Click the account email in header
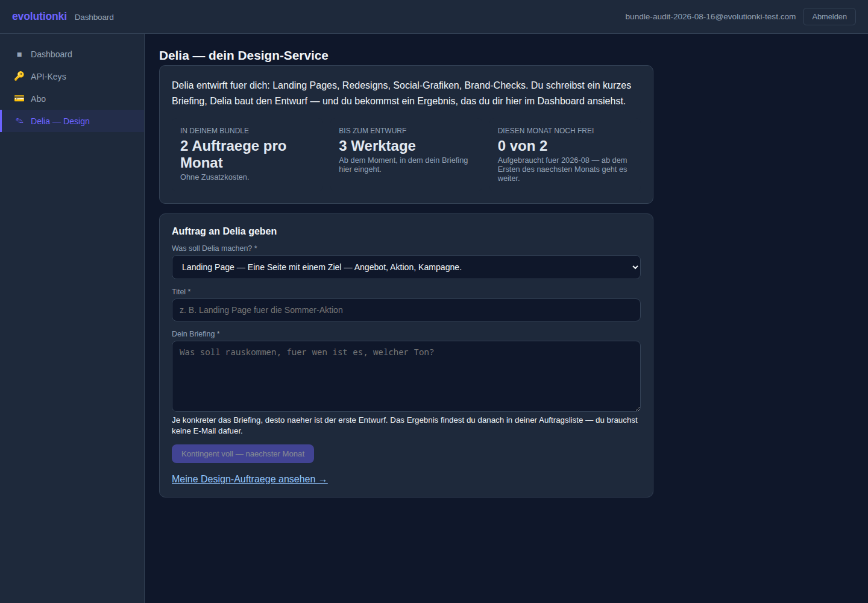 click(x=710, y=17)
